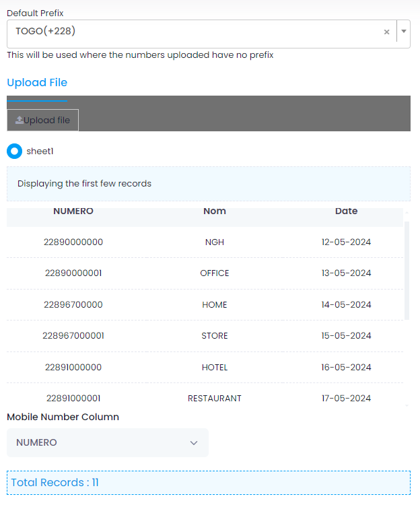Expand the Mobile Number Column dropdown
Viewport: 420px width, 505px height.
coord(108,442)
